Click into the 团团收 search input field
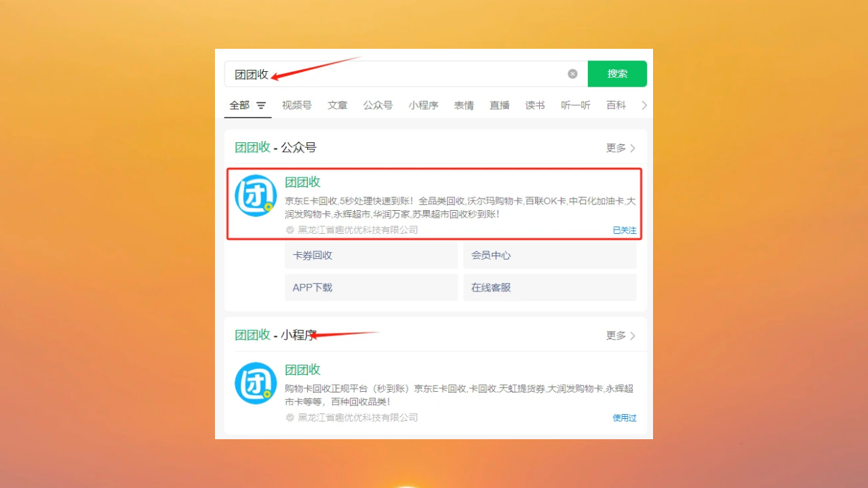The image size is (868, 488). (406, 74)
